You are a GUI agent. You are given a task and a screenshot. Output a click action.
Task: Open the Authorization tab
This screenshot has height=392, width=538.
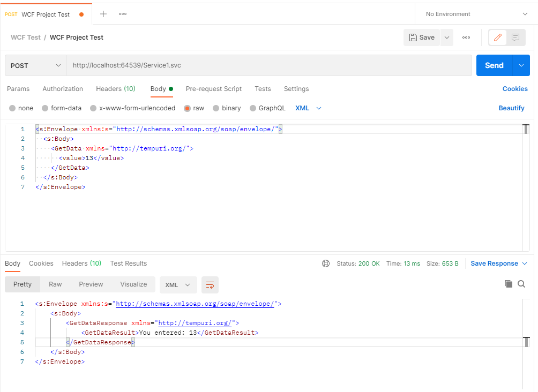coord(63,89)
